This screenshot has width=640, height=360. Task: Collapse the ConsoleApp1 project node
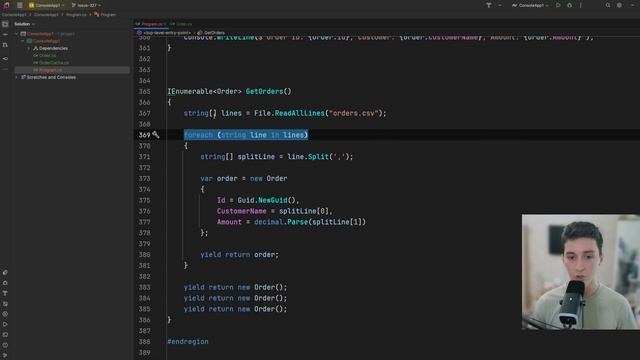23,41
